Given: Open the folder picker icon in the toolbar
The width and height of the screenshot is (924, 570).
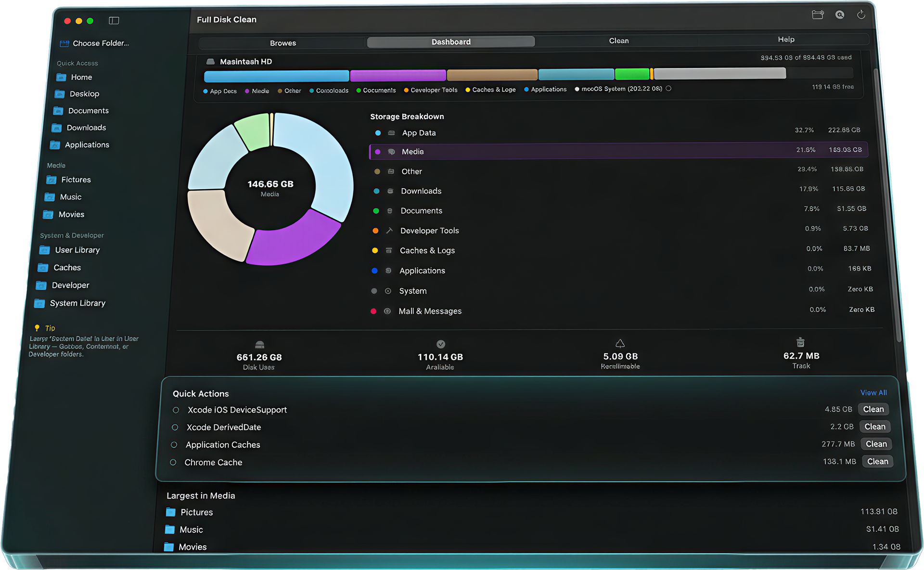Looking at the screenshot, I should click(818, 15).
